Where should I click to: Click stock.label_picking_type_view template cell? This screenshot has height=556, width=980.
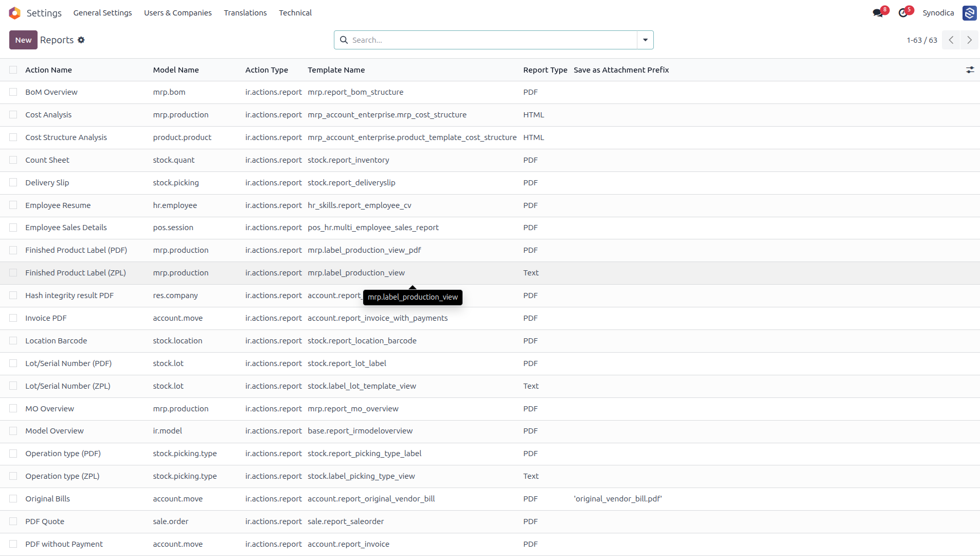[x=361, y=476]
